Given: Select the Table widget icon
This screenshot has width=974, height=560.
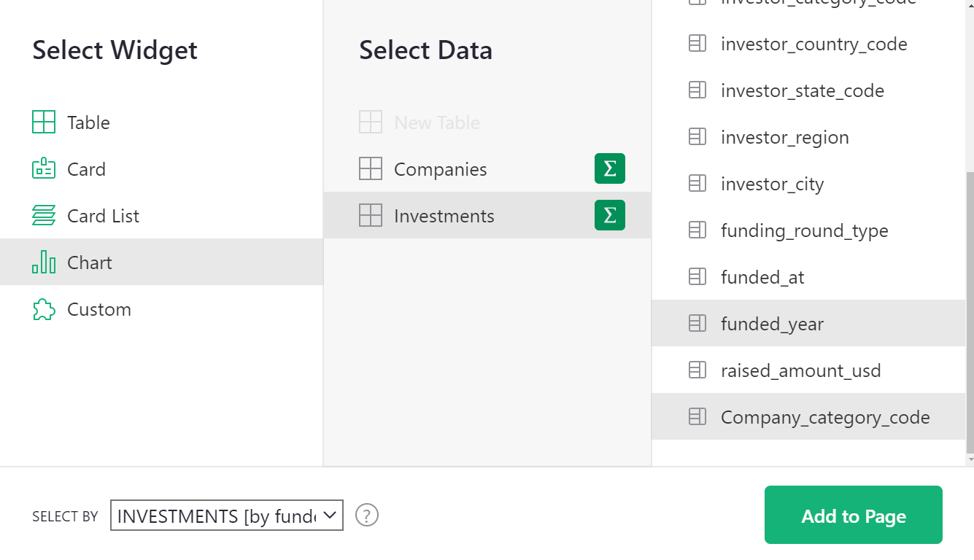Looking at the screenshot, I should [x=44, y=122].
